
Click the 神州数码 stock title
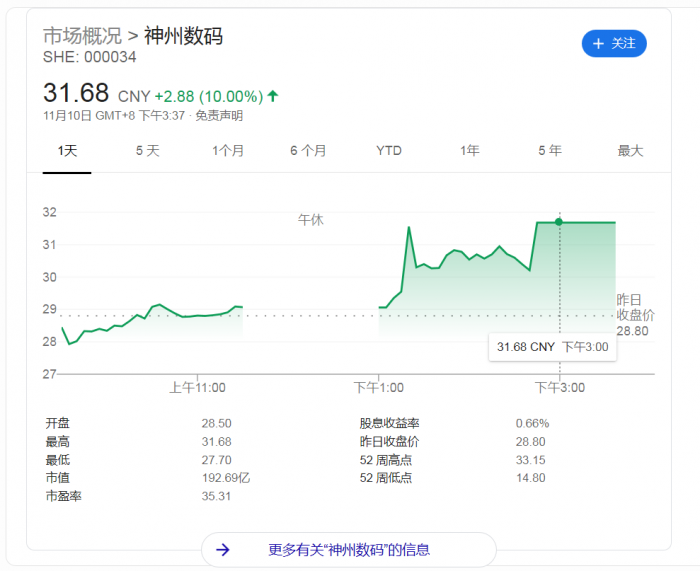[184, 36]
